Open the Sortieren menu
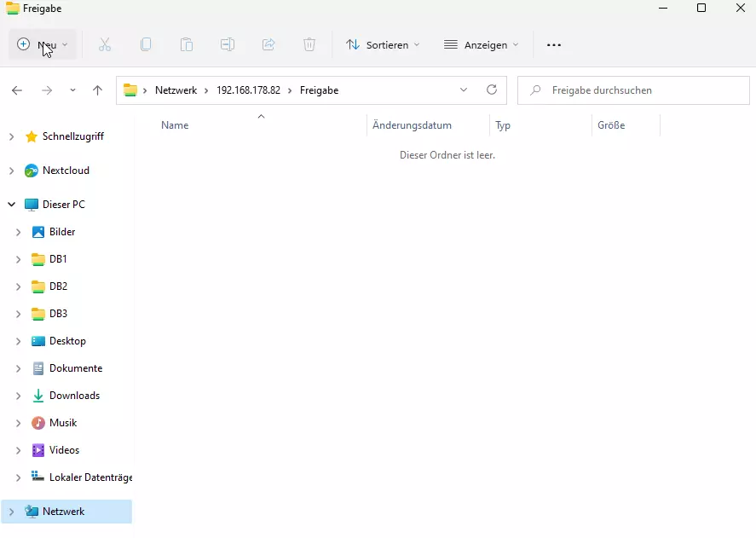Screen dimensions: 756x538 tap(383, 44)
